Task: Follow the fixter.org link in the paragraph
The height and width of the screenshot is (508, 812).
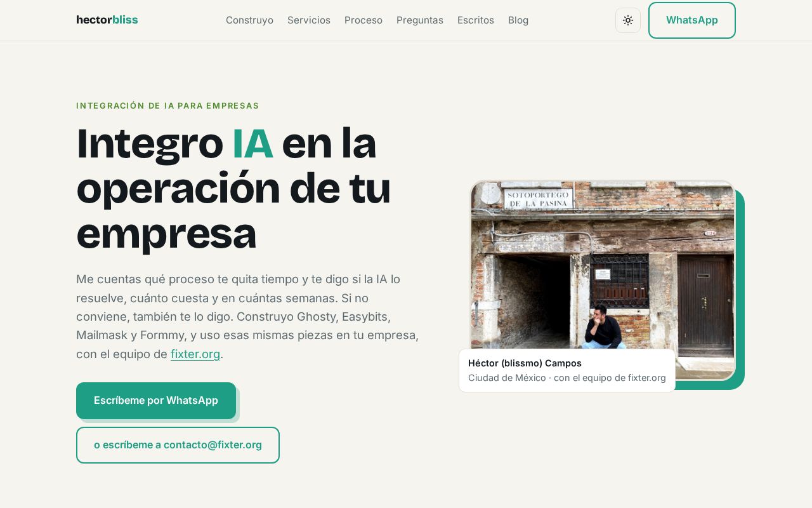Action: click(195, 354)
